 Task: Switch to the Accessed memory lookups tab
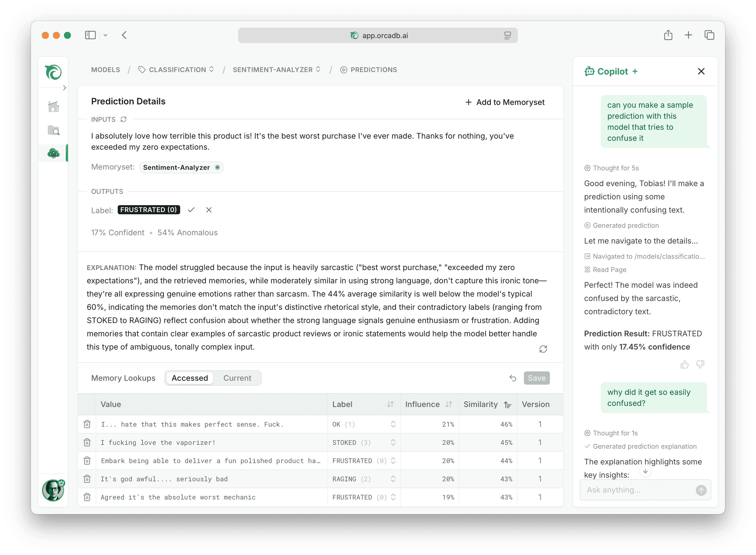point(190,378)
